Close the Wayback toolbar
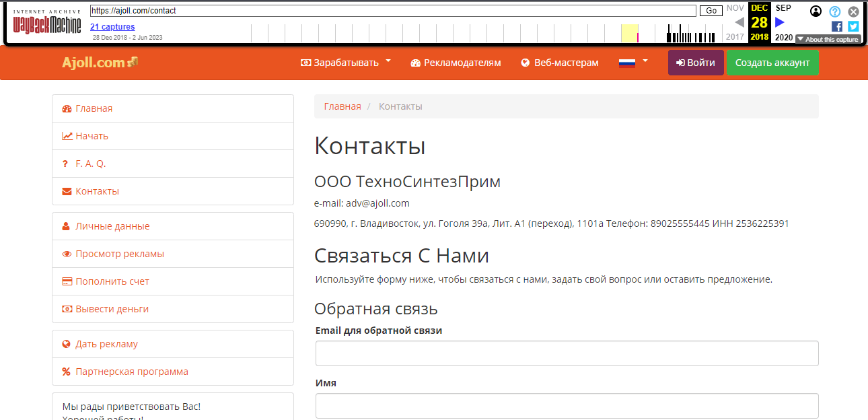The image size is (868, 420). (853, 11)
